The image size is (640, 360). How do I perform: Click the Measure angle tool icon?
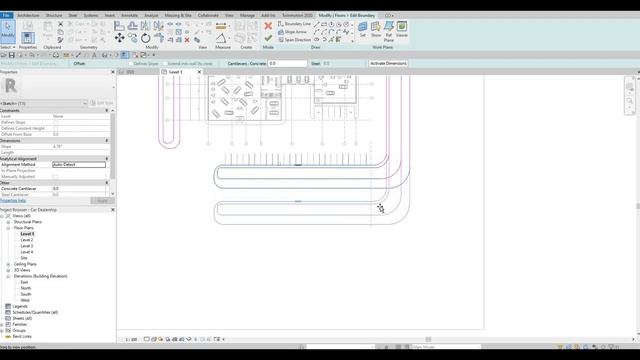[x=221, y=38]
